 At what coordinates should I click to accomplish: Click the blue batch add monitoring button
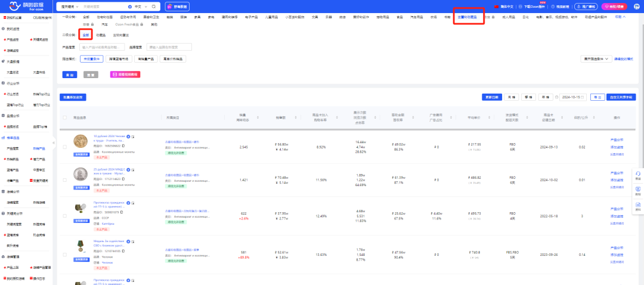(x=73, y=97)
